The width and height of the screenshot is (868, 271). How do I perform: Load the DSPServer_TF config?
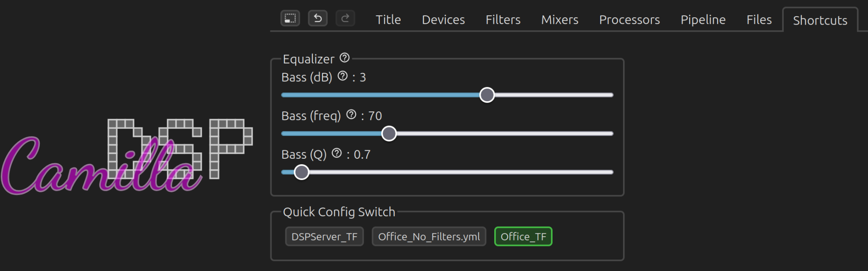tap(324, 236)
